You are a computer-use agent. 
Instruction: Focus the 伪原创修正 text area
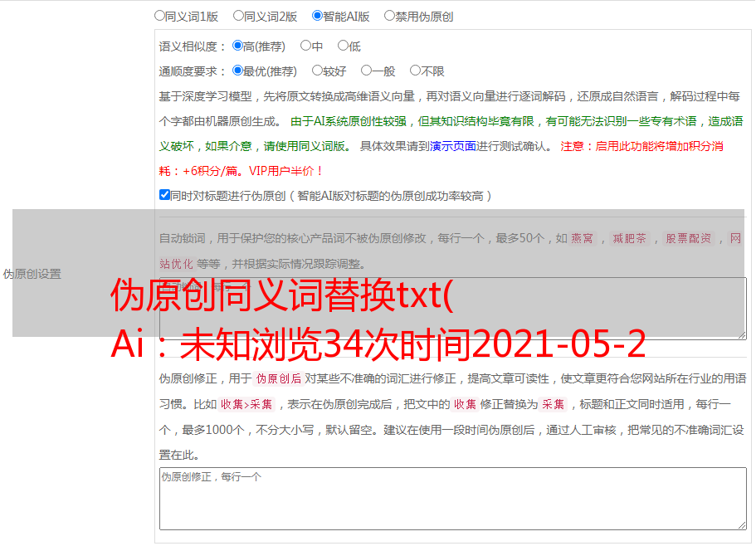tap(453, 499)
